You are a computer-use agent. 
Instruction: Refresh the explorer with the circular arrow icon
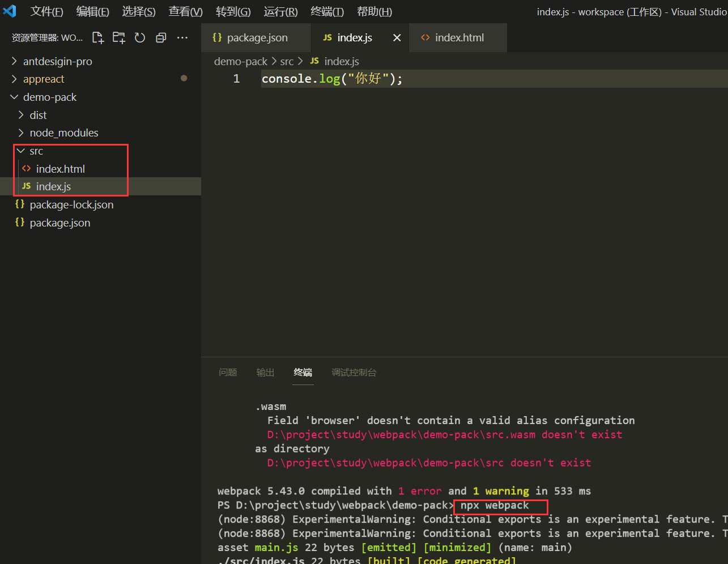[140, 37]
